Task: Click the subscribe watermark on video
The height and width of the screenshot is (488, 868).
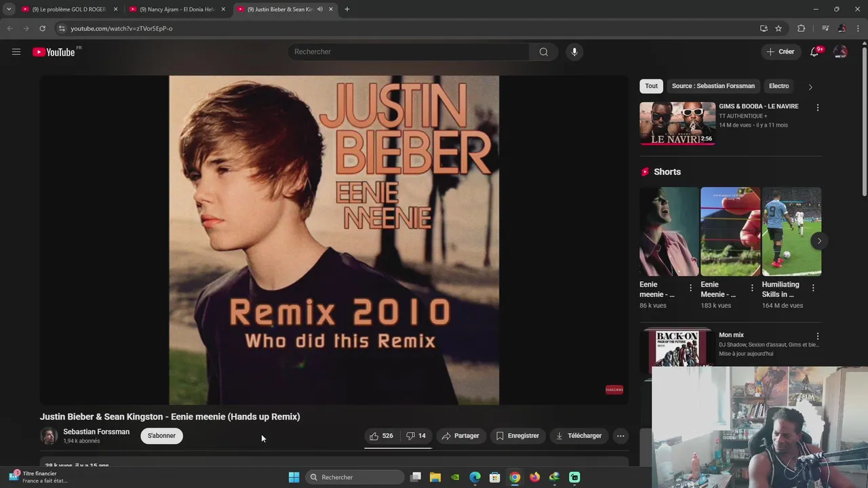Action: tap(614, 390)
